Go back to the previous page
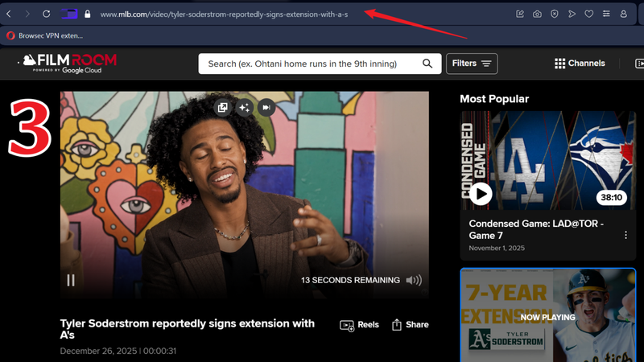The image size is (644, 362). pos(9,14)
